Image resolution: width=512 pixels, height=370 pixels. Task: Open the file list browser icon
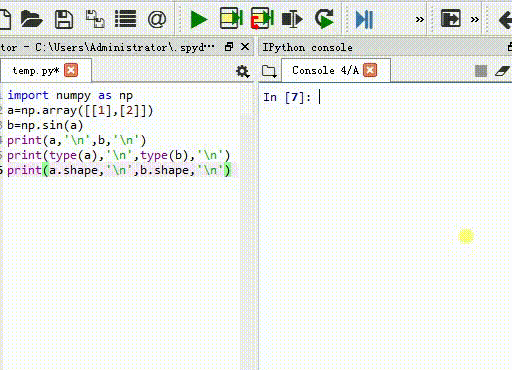[125, 19]
